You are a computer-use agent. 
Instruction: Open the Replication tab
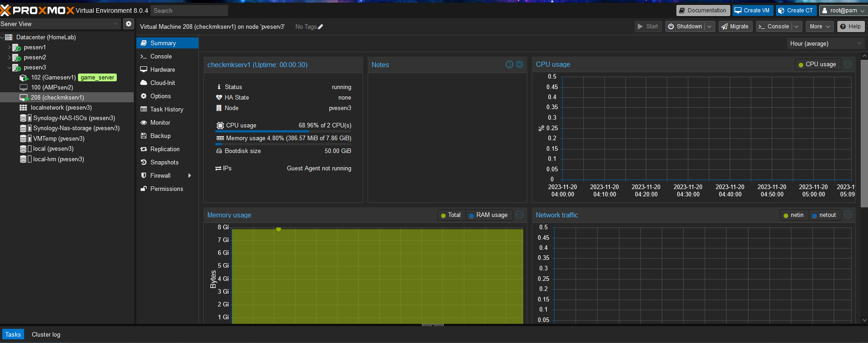click(167, 149)
